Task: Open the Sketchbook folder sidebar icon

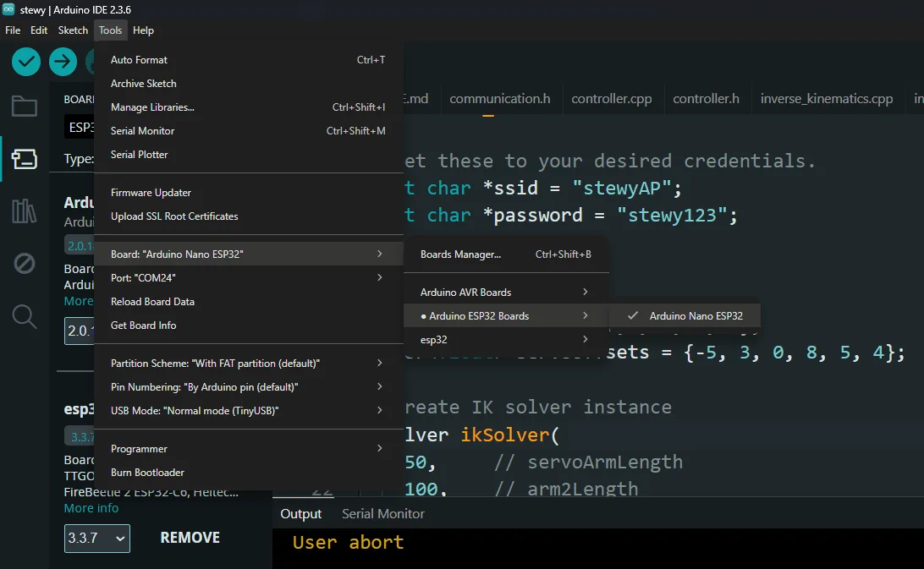Action: [25, 106]
